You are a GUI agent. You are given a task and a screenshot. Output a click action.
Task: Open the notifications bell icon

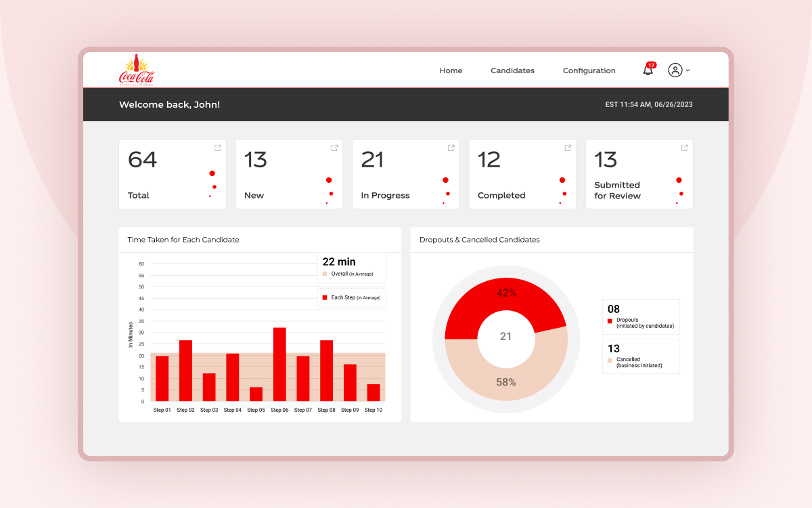click(x=648, y=70)
